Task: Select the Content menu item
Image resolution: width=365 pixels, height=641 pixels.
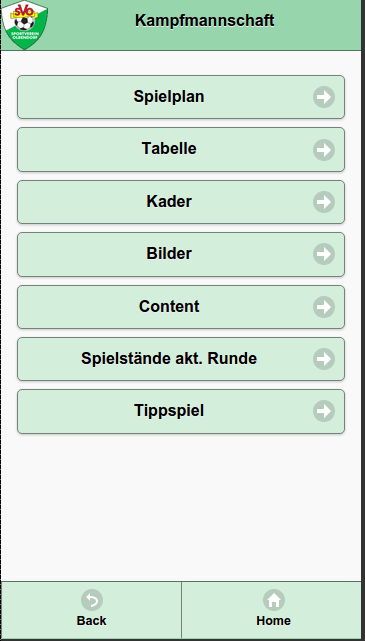Action: tap(181, 307)
